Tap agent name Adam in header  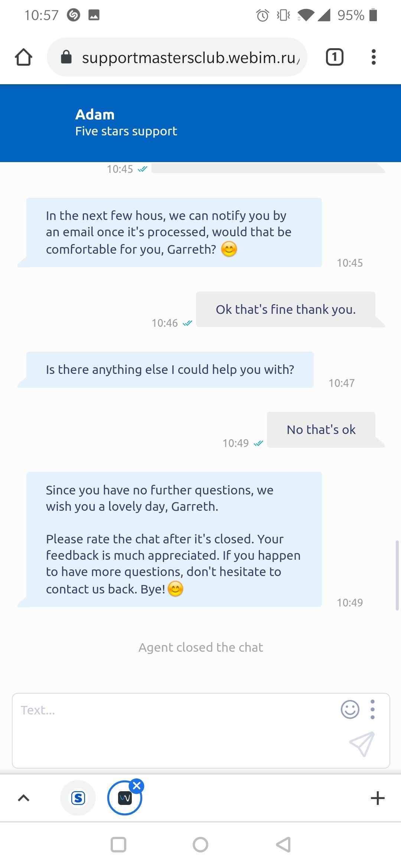click(x=95, y=115)
